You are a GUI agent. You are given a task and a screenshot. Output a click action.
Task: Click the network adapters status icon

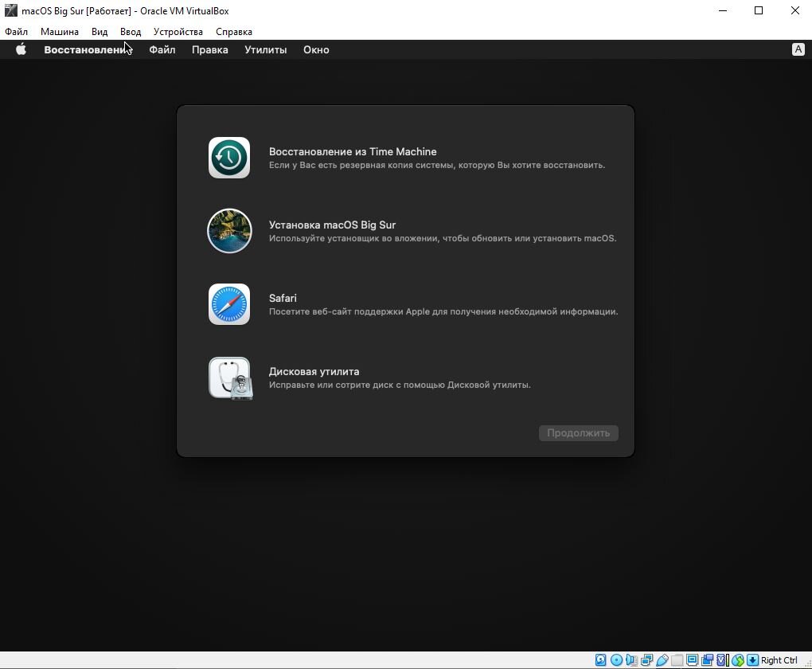pos(646,659)
